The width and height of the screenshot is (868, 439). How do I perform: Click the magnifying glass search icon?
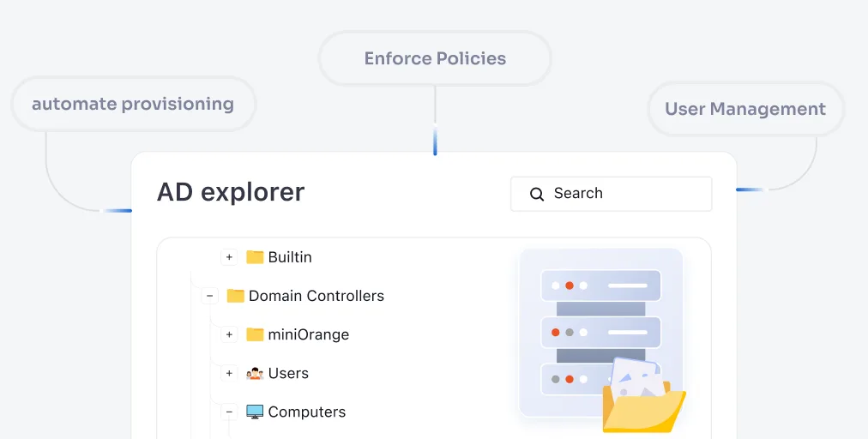tap(537, 194)
